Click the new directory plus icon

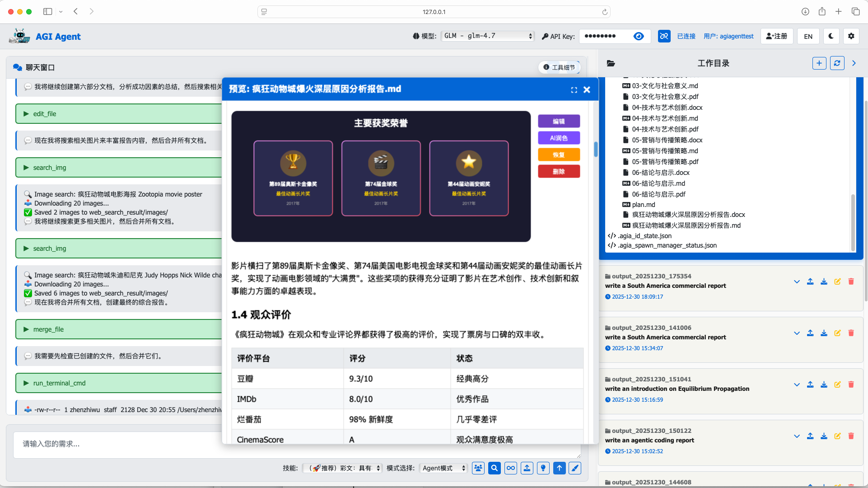click(819, 63)
